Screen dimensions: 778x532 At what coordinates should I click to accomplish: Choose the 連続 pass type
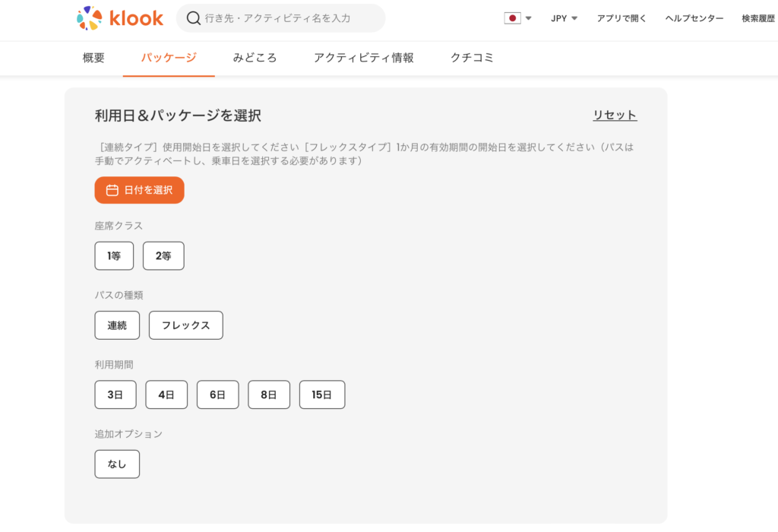[117, 325]
